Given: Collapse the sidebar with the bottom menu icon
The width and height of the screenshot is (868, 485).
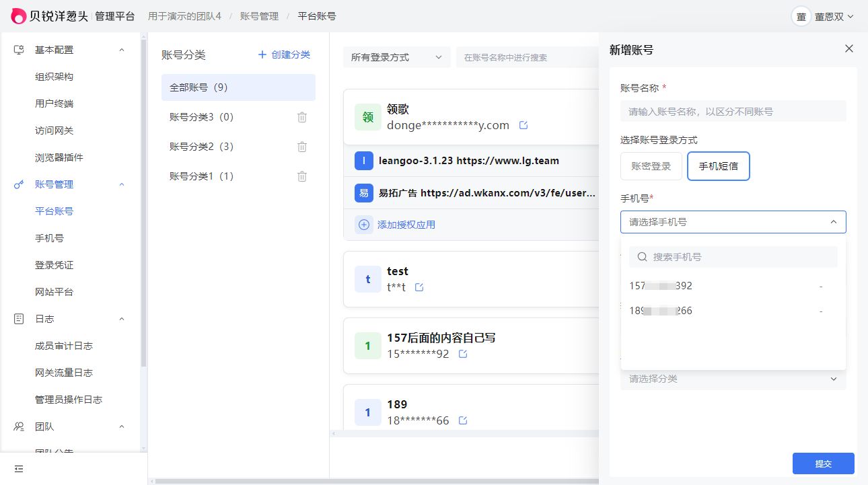Looking at the screenshot, I should tap(19, 469).
